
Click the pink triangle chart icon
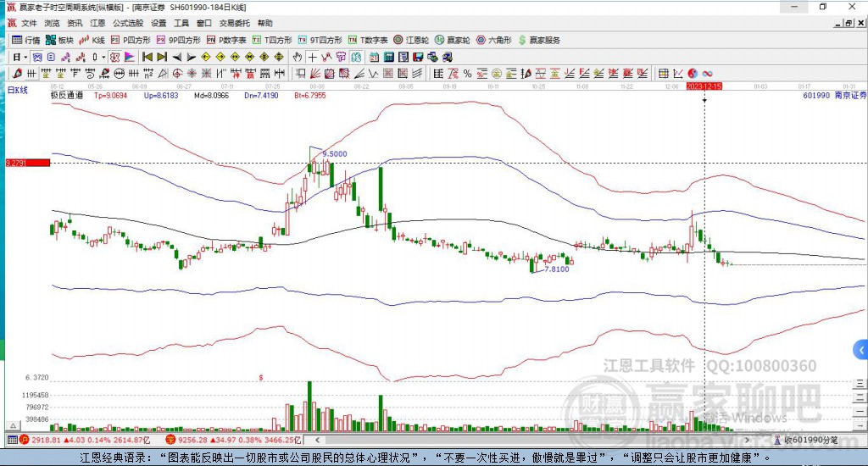[x=129, y=57]
